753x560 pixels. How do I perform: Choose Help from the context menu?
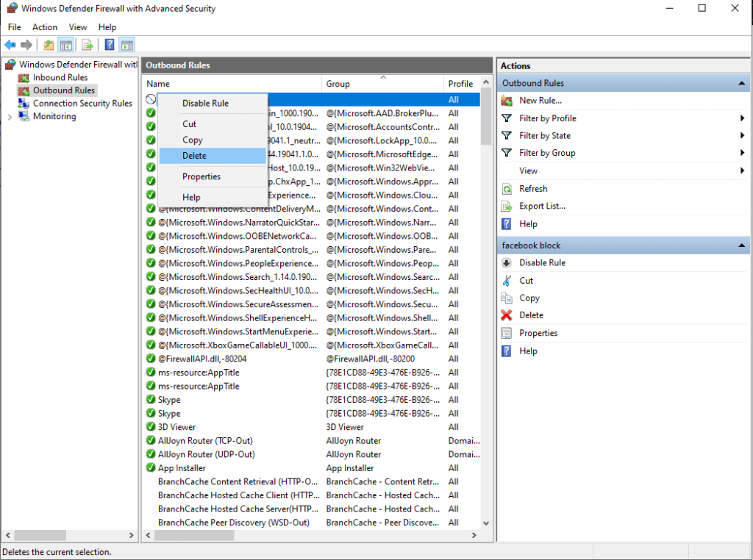coord(213,197)
